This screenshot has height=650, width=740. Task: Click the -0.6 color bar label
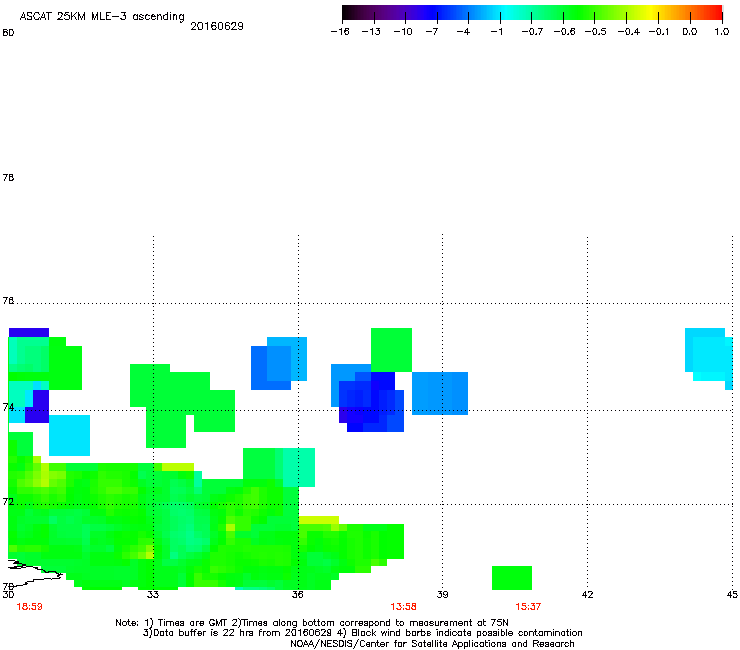pos(564,32)
